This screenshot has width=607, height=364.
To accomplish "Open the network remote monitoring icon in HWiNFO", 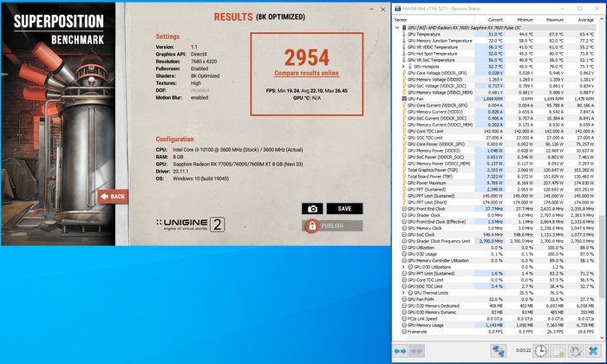I will (499, 351).
